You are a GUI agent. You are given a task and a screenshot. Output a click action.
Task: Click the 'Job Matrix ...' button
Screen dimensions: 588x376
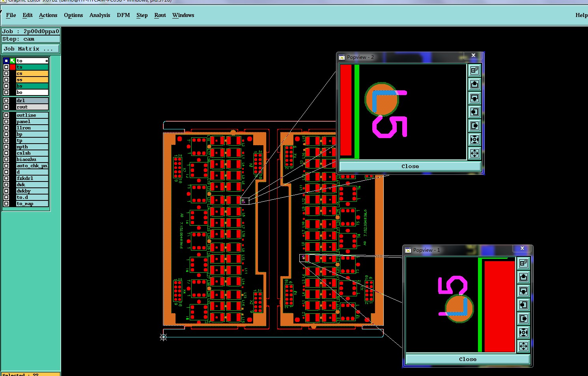coord(31,49)
